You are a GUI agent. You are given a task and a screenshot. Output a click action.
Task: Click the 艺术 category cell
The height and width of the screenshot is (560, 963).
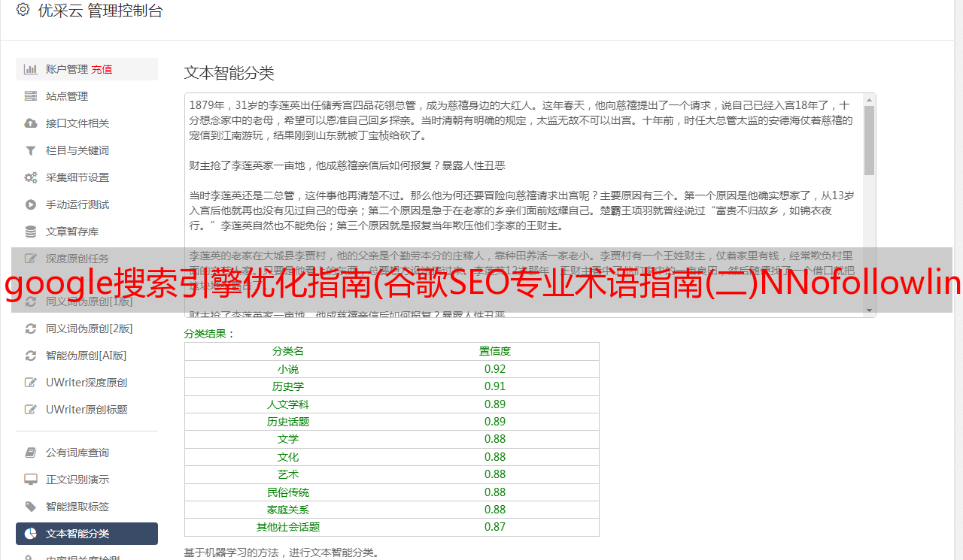click(288, 474)
